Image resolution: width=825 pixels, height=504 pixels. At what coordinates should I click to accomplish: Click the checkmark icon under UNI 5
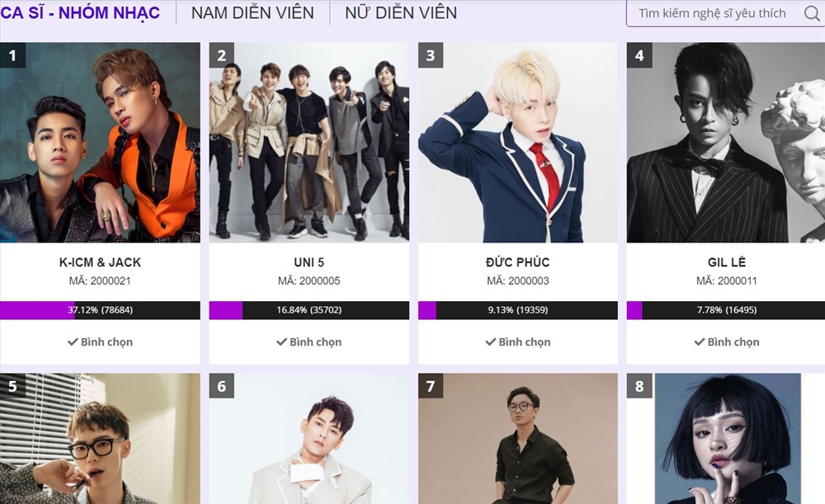click(281, 342)
